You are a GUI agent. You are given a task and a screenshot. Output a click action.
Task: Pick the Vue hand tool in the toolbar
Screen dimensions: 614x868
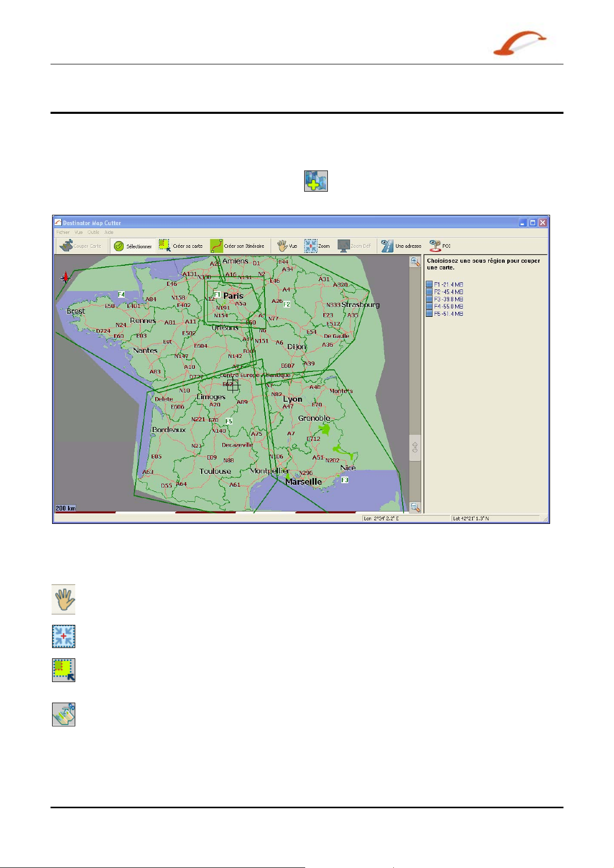(287, 246)
